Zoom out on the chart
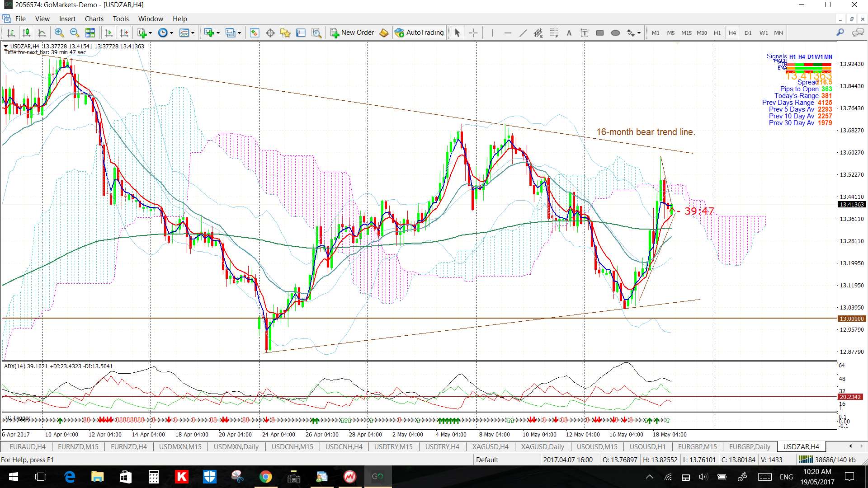Image resolution: width=868 pixels, height=488 pixels. 75,33
